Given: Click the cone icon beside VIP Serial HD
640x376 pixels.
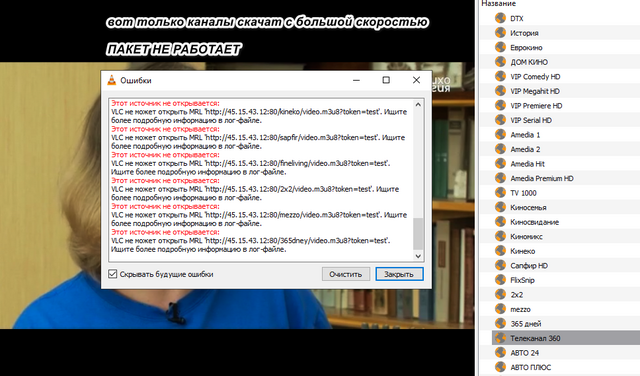Looking at the screenshot, I should pyautogui.click(x=500, y=120).
